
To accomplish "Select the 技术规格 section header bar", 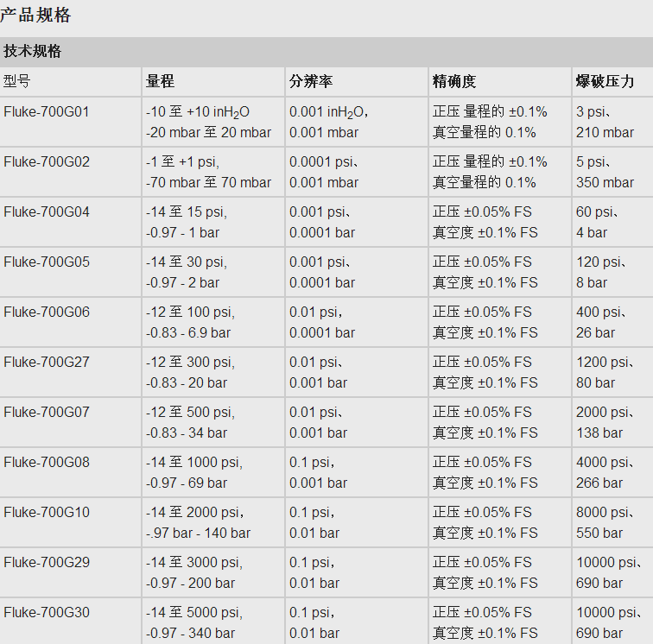I will point(32,51).
